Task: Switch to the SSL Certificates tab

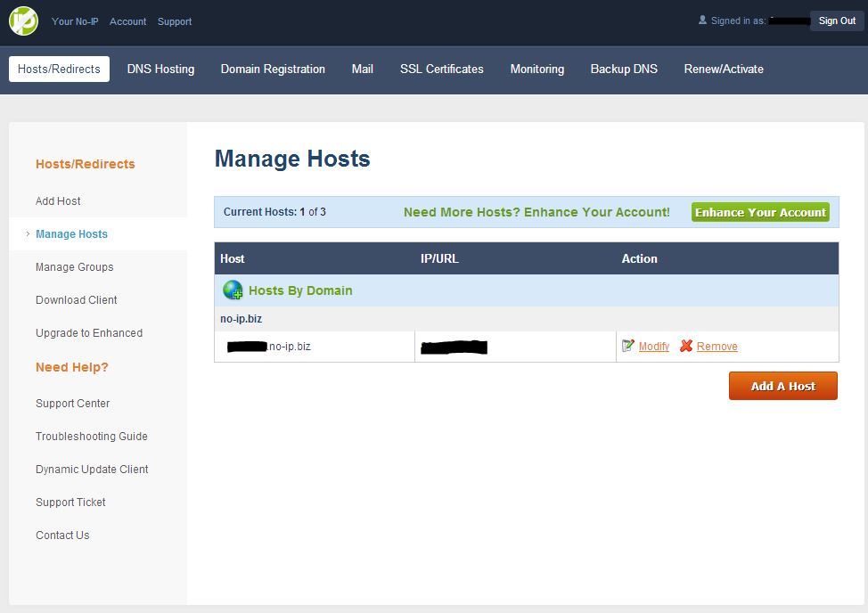Action: (x=442, y=69)
